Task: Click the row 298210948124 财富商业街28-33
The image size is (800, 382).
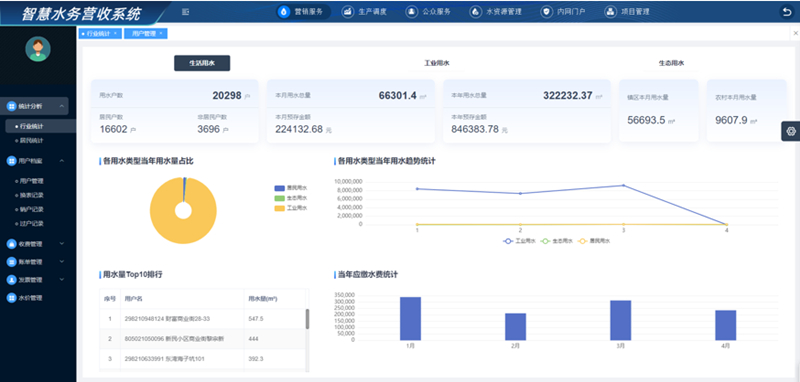Action: click(203, 319)
